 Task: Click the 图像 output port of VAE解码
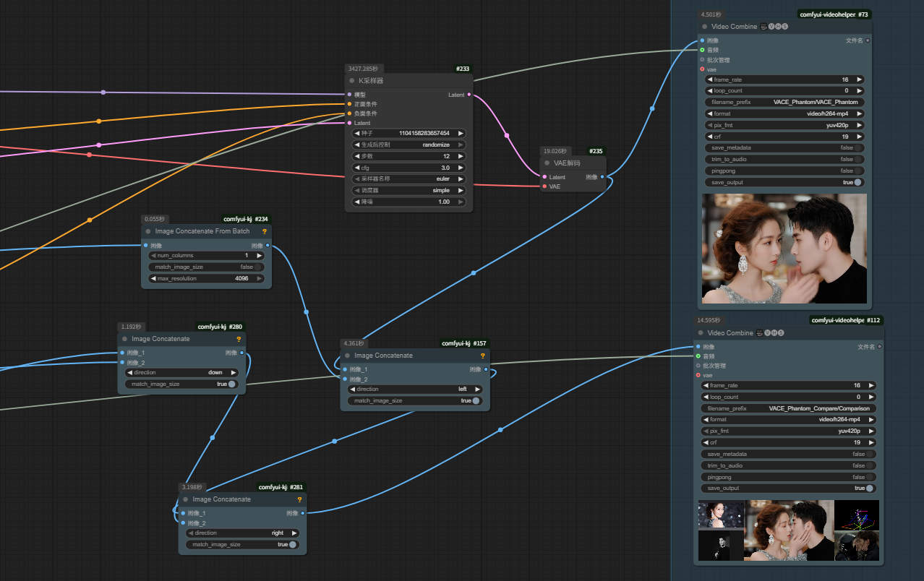click(602, 177)
